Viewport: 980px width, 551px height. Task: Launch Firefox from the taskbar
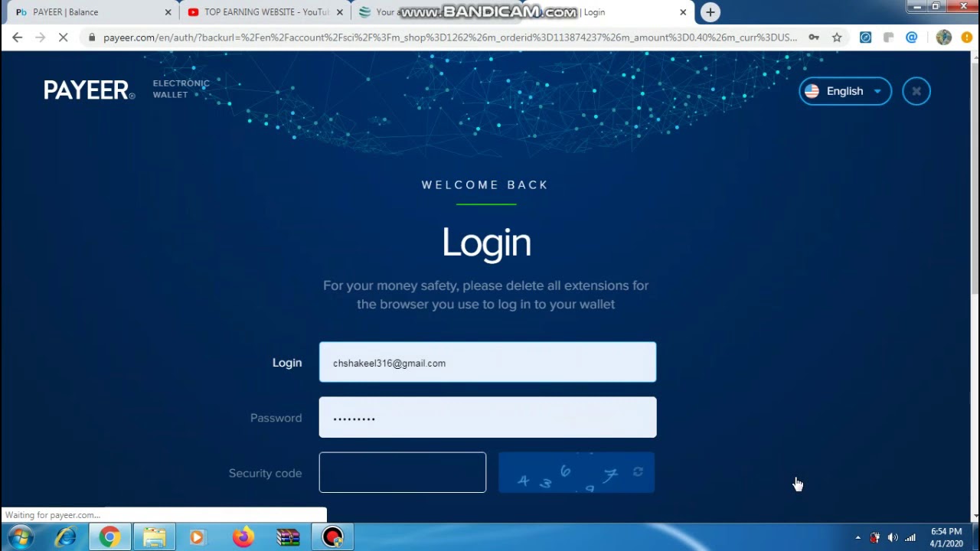tap(243, 537)
